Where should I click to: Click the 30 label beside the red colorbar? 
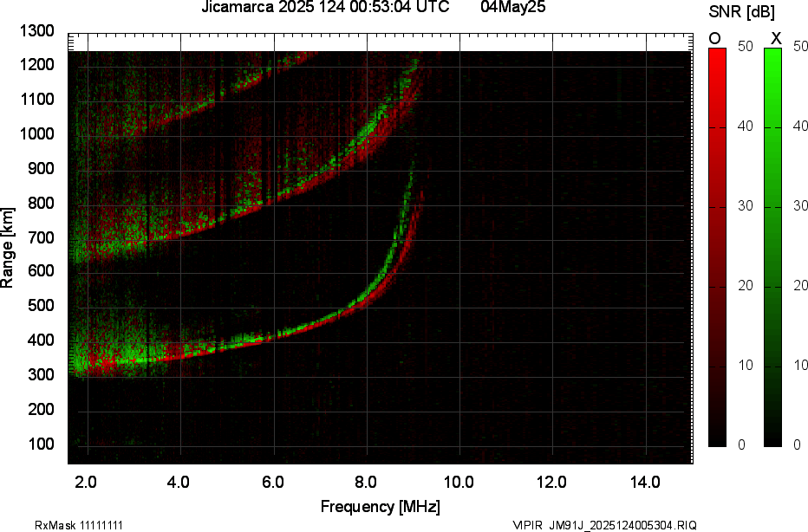(x=745, y=206)
